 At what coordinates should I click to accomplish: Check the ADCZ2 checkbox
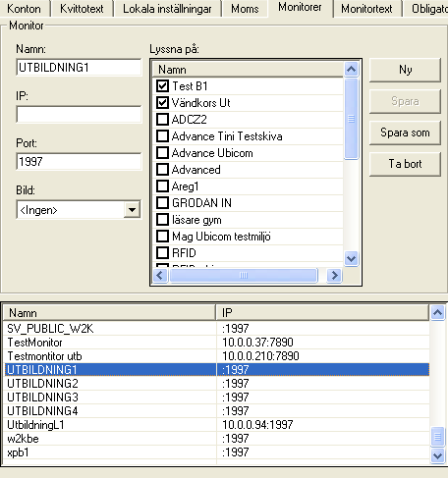(x=162, y=120)
